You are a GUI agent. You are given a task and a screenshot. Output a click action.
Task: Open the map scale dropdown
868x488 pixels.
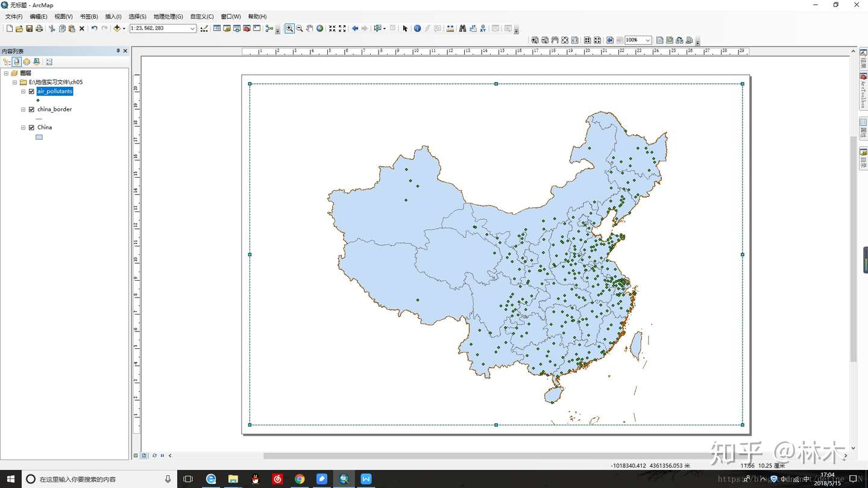coord(192,28)
